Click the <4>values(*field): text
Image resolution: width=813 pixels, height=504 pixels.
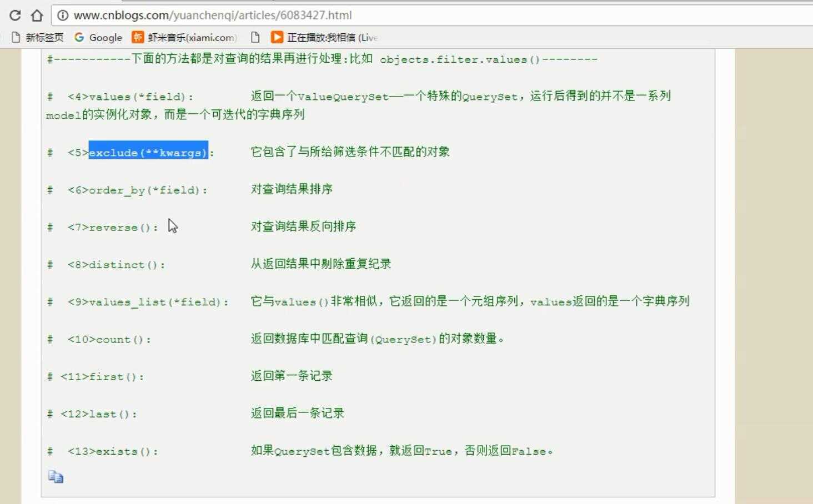[131, 97]
